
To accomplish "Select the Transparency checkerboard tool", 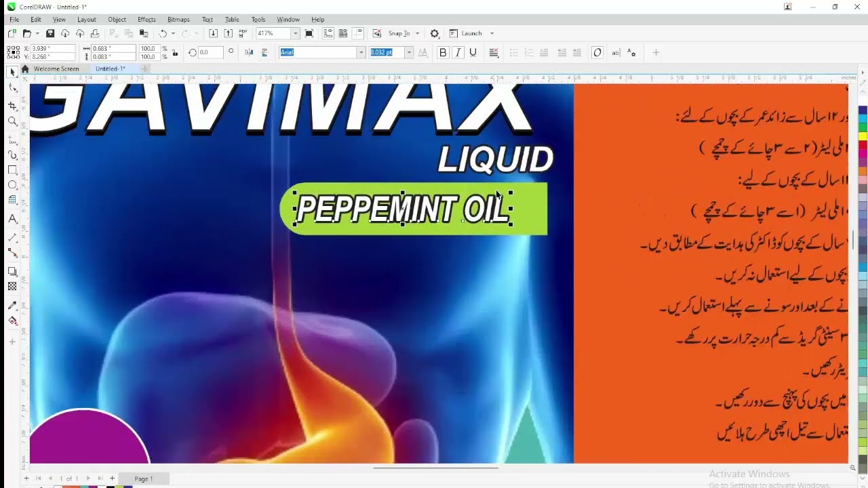I will [x=12, y=287].
